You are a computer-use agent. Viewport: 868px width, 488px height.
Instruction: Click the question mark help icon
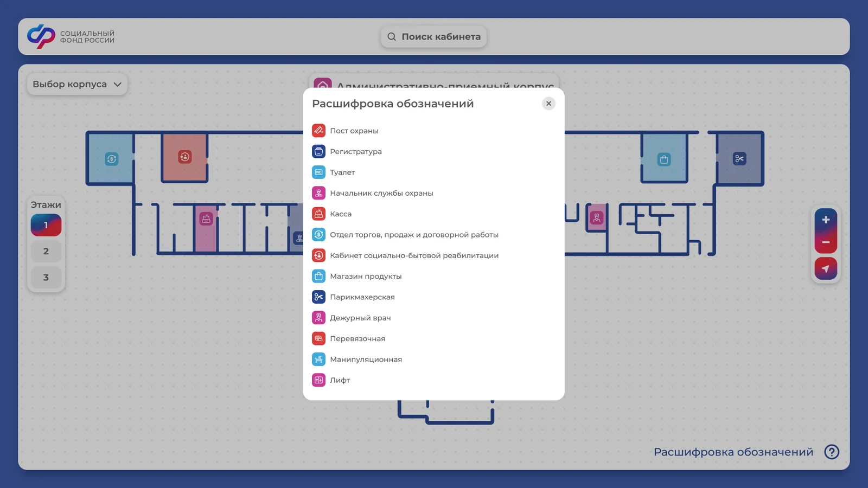point(832,452)
